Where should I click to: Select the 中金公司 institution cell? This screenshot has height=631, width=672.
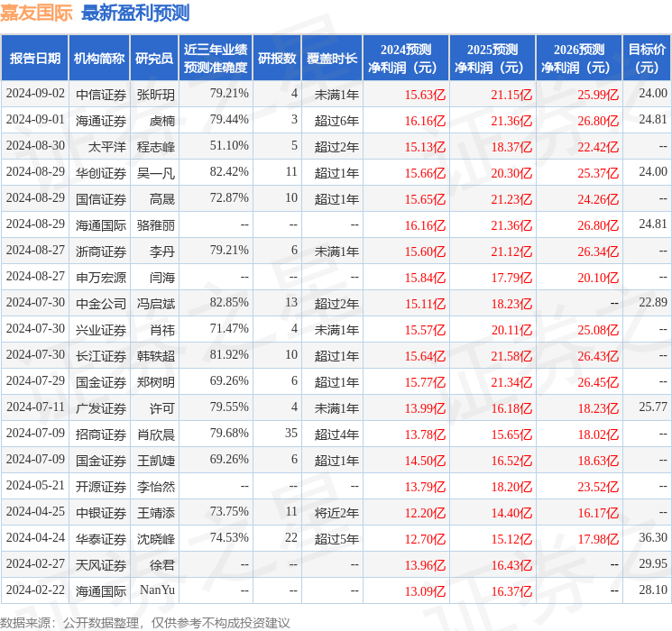point(99,303)
